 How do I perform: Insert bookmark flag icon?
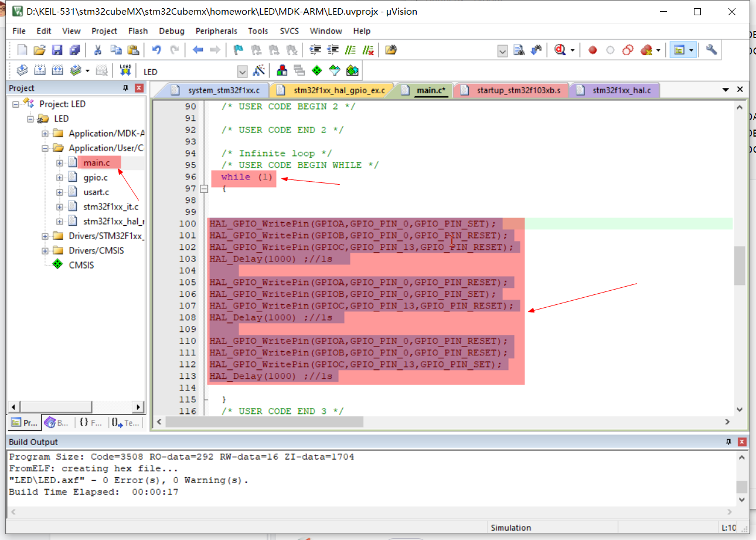coord(238,50)
